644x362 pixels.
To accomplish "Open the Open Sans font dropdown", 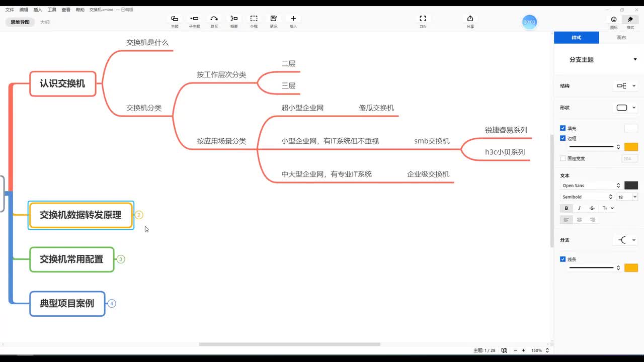I will pos(591,186).
